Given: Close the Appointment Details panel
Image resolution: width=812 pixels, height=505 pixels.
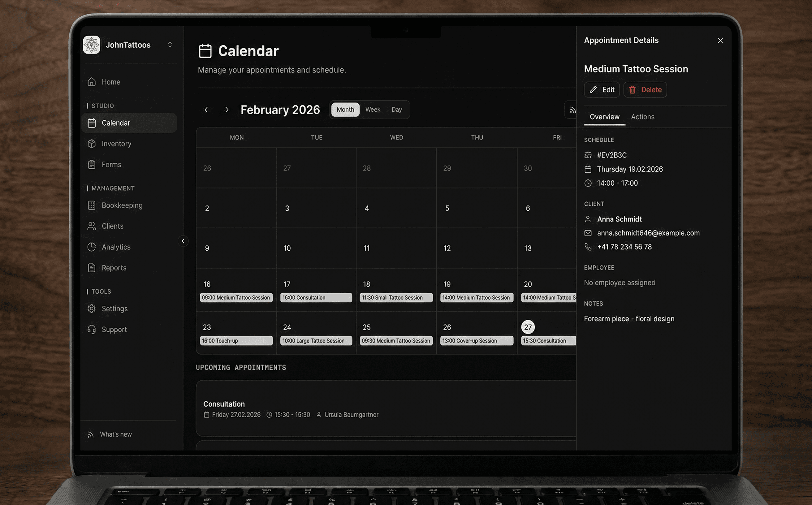Looking at the screenshot, I should [x=720, y=41].
